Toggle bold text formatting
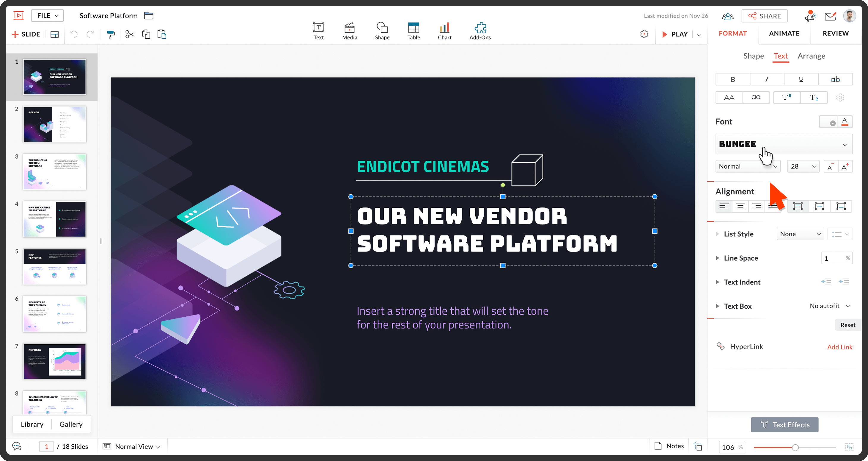Screen dimensions: 868x461 (732, 79)
